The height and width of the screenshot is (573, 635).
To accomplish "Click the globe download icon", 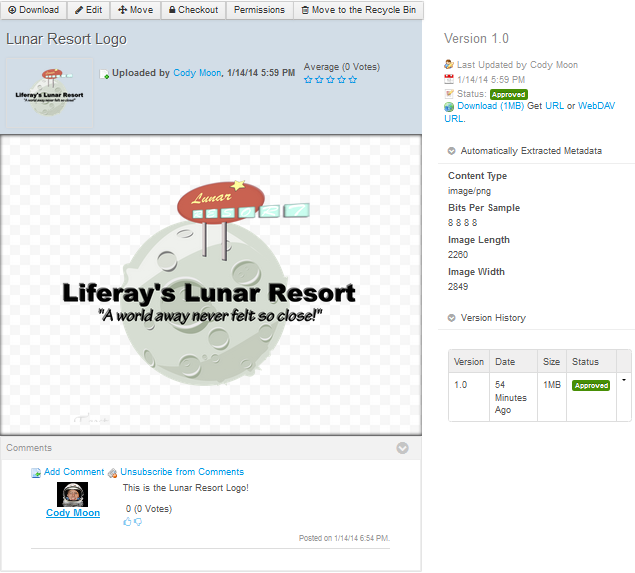I will 449,107.
